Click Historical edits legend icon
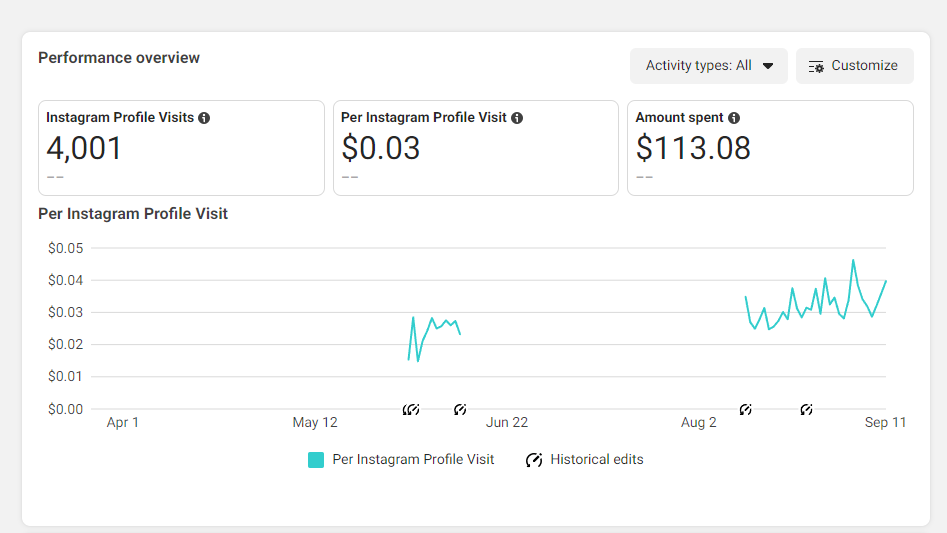This screenshot has width=947, height=533. 534,460
